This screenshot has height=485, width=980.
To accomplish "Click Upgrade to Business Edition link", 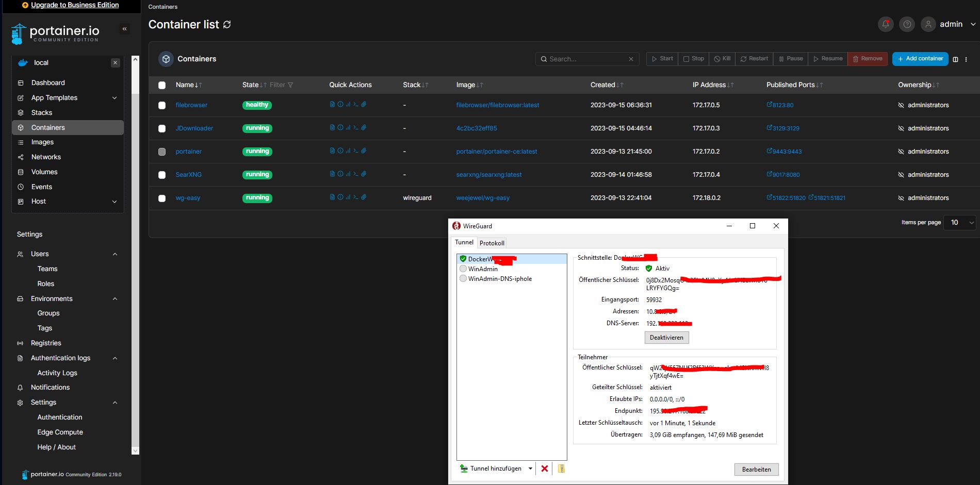I will [x=75, y=5].
